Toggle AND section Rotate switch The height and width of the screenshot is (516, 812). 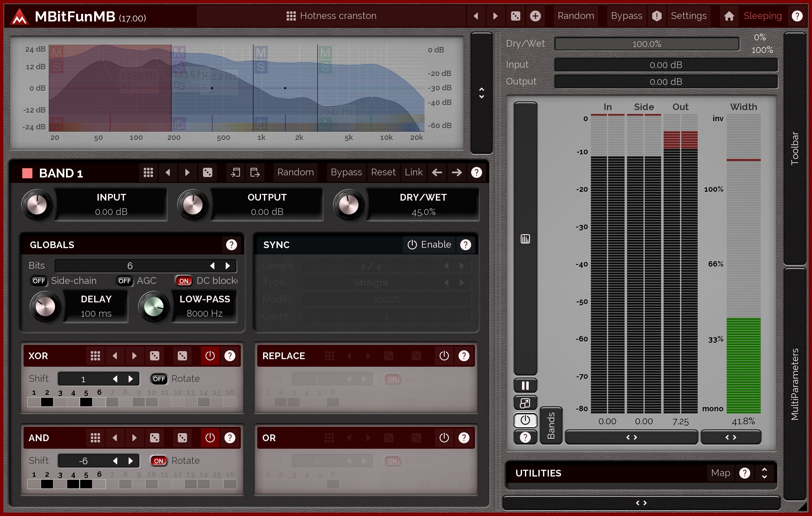pos(158,461)
